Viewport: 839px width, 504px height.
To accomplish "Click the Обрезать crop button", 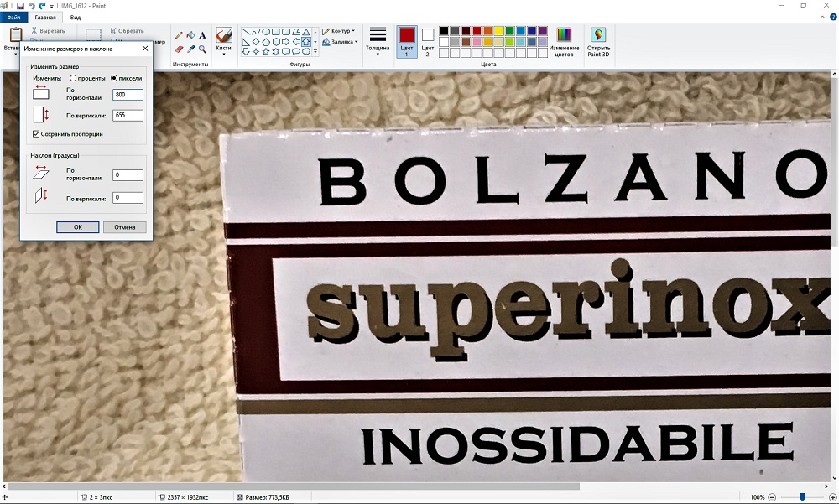I will (128, 31).
